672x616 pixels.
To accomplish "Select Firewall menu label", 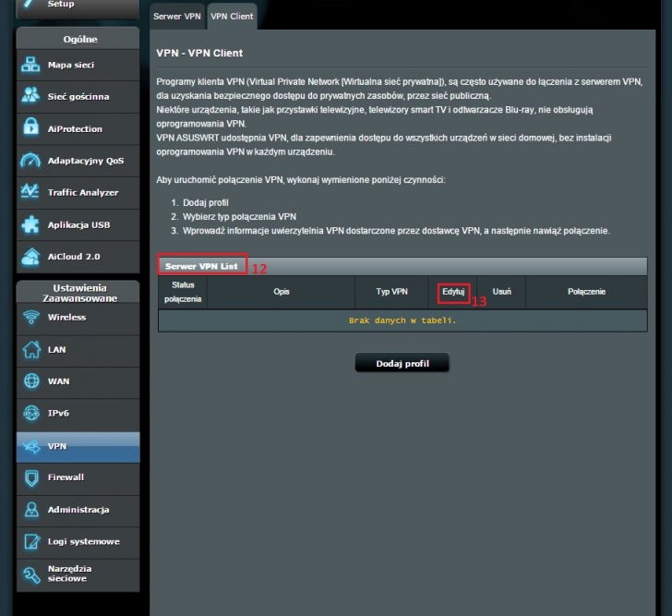I will [x=66, y=477].
